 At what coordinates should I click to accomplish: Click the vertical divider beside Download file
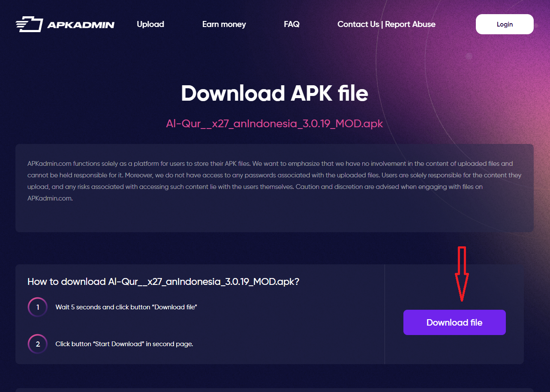385,314
